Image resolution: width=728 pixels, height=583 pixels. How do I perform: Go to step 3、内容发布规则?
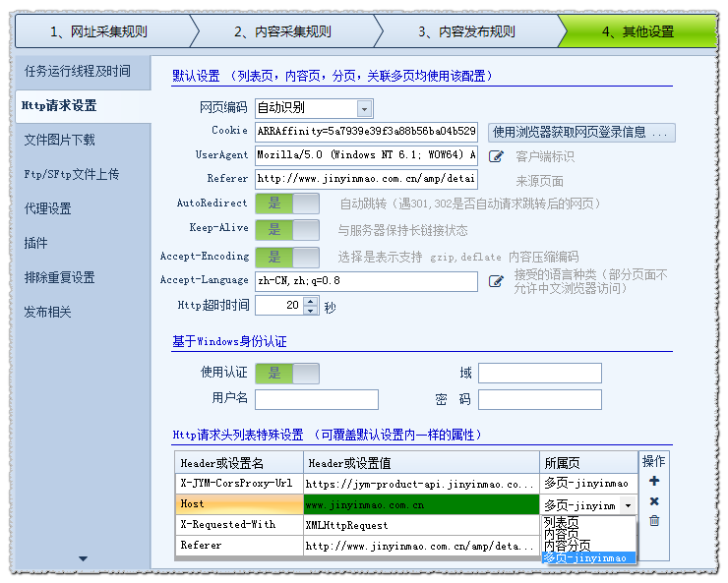(x=470, y=31)
